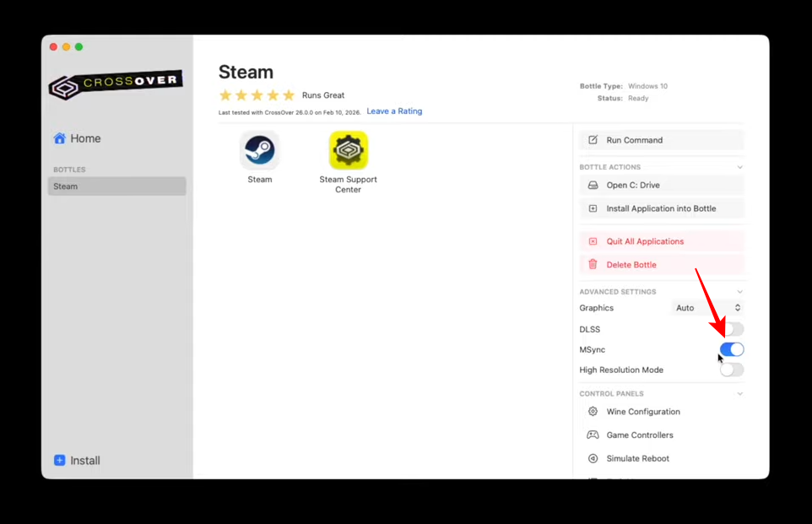The image size is (812, 524).
Task: Turn off the MSync switch
Action: pos(732,349)
